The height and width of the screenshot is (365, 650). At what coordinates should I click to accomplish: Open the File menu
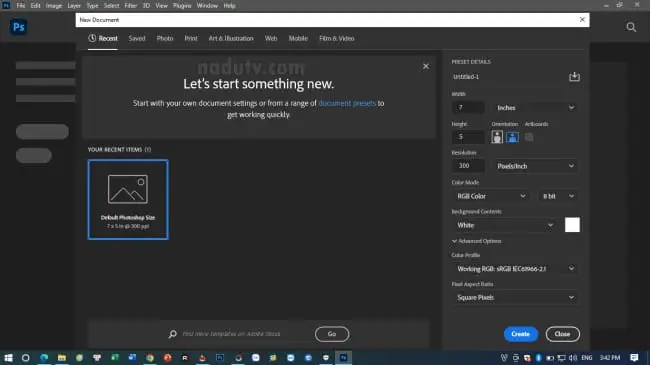[21, 5]
